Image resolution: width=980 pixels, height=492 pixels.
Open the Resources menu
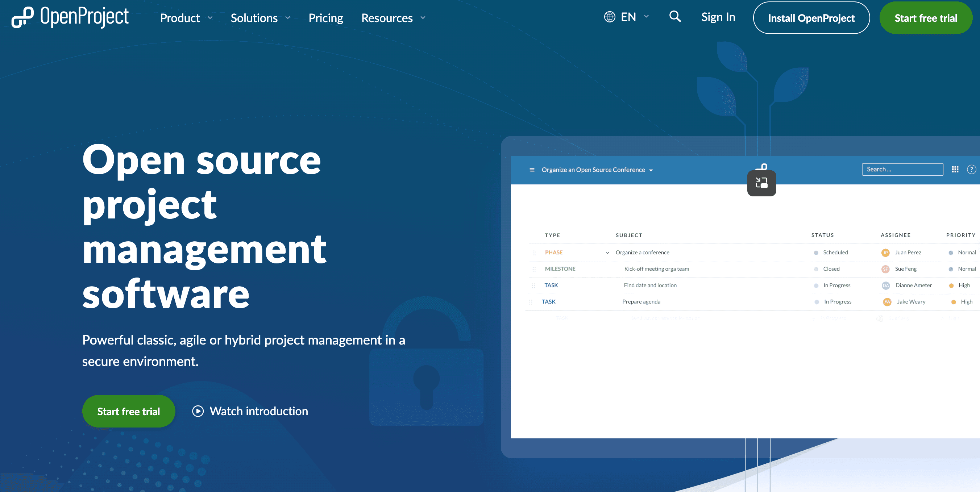(x=387, y=18)
